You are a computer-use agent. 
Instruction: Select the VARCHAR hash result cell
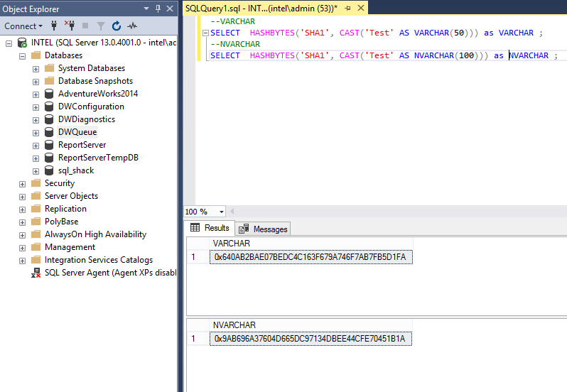click(x=310, y=257)
